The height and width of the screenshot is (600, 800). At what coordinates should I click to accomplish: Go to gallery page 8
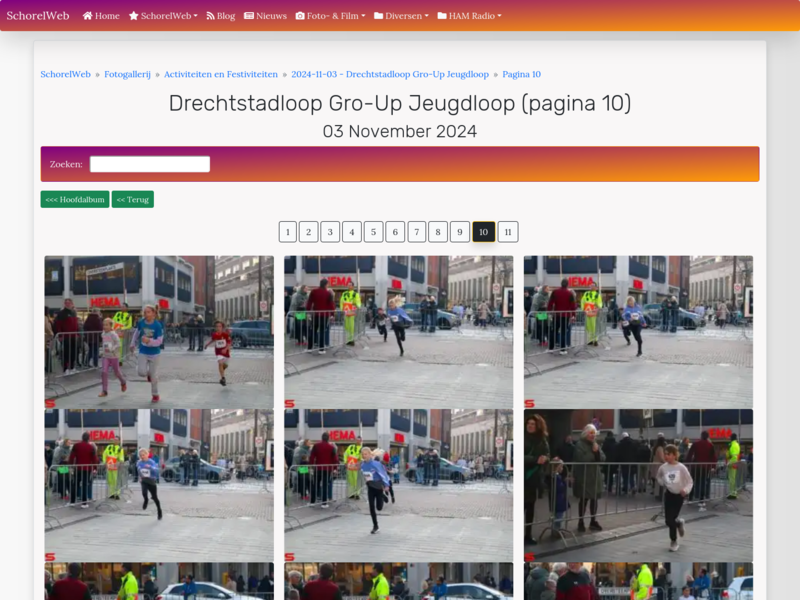pyautogui.click(x=438, y=232)
